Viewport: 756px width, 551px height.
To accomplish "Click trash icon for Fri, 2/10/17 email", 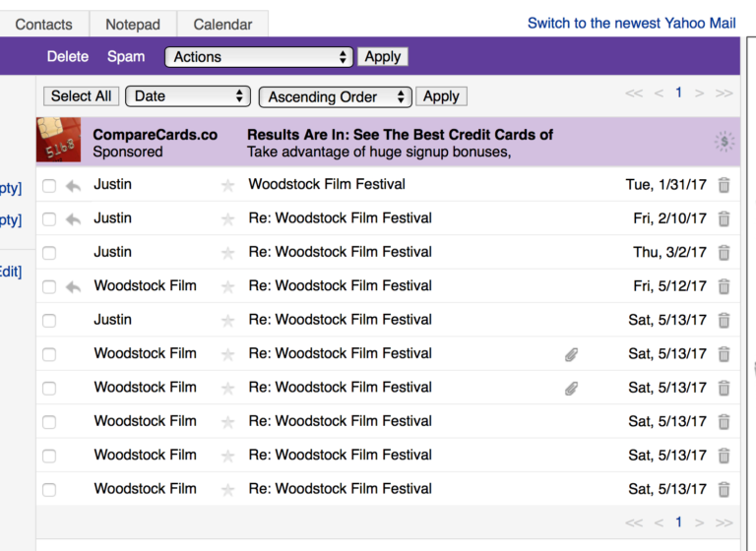I will 724,218.
